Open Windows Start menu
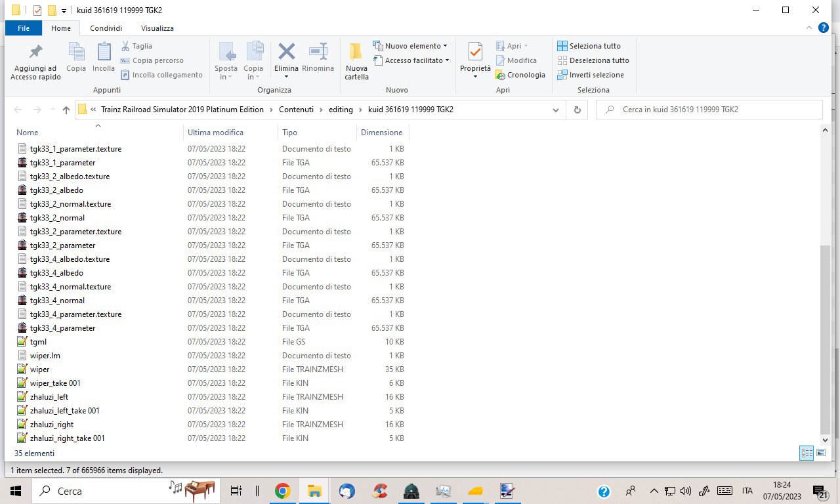840x504 pixels. pos(16,491)
